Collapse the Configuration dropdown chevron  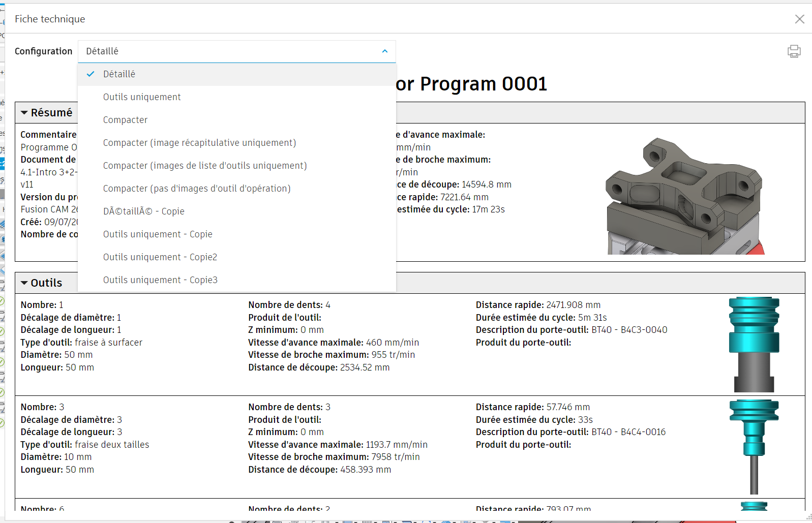point(384,51)
